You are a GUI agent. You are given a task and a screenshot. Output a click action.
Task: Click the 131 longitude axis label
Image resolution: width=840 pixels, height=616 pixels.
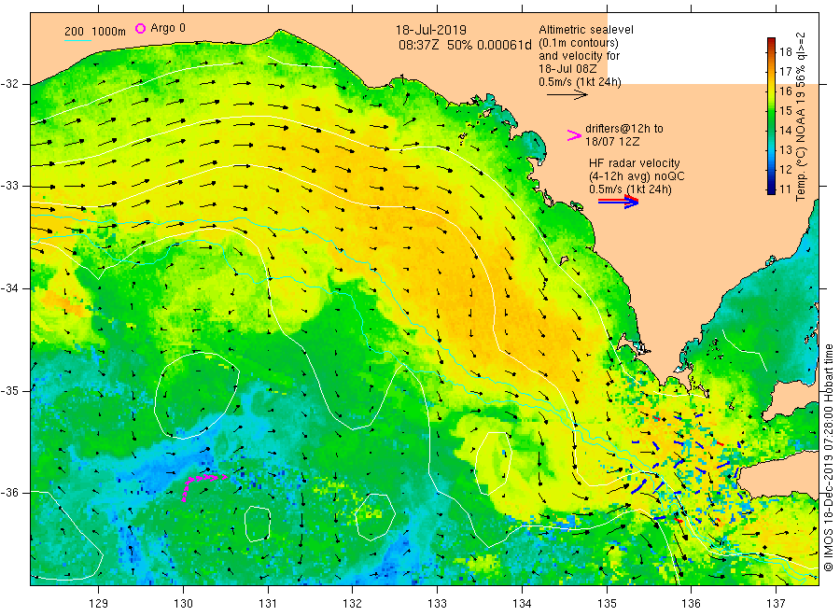[268, 604]
